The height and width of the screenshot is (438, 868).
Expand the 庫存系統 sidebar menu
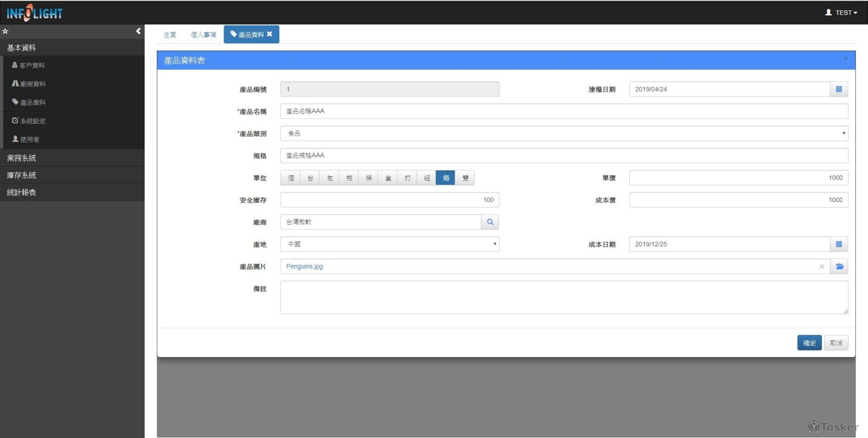coord(22,175)
